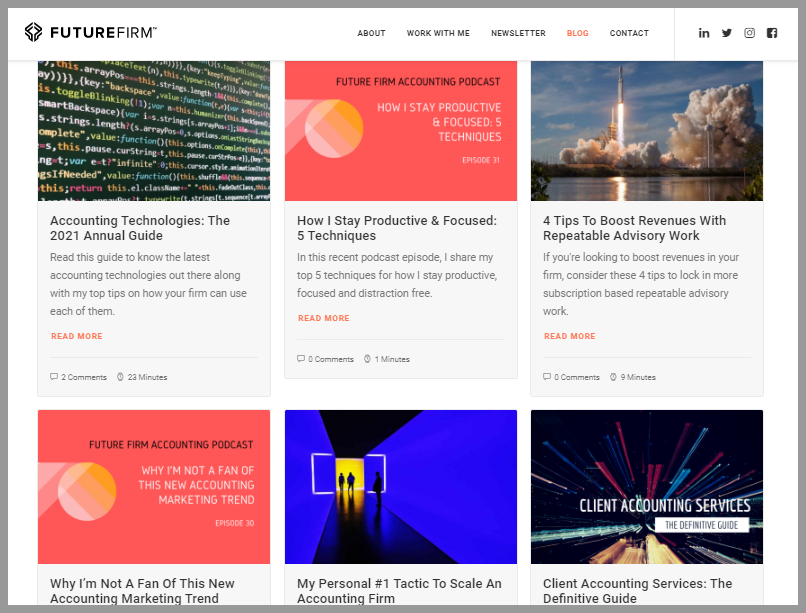
Task: Open the About menu item
Action: tap(371, 33)
